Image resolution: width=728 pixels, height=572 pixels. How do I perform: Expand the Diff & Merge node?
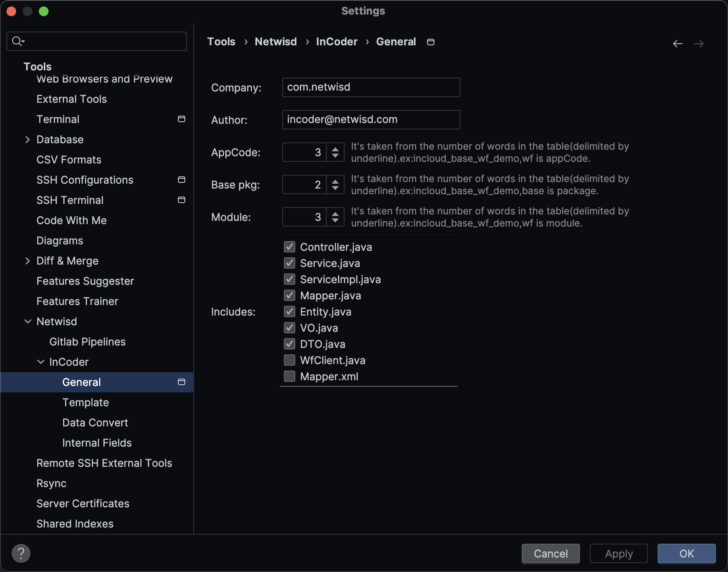tap(28, 261)
